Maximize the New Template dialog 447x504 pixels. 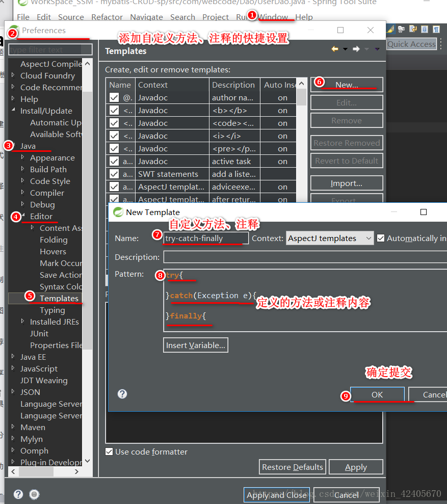pos(424,212)
